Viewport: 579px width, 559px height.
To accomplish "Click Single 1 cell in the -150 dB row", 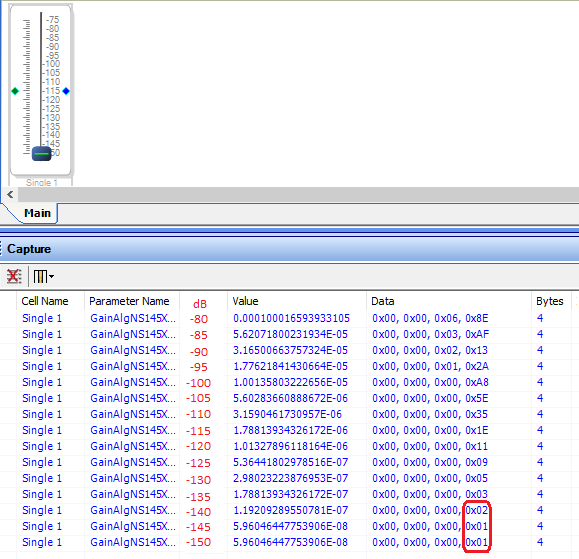I will 42,542.
